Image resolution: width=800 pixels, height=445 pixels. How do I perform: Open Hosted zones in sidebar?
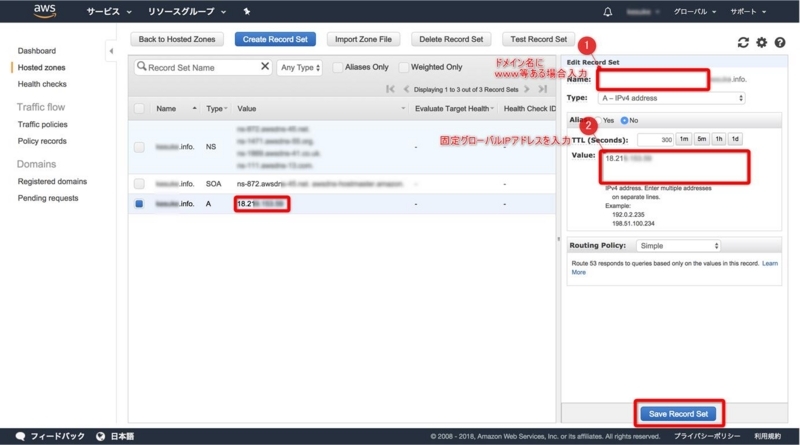tap(41, 67)
